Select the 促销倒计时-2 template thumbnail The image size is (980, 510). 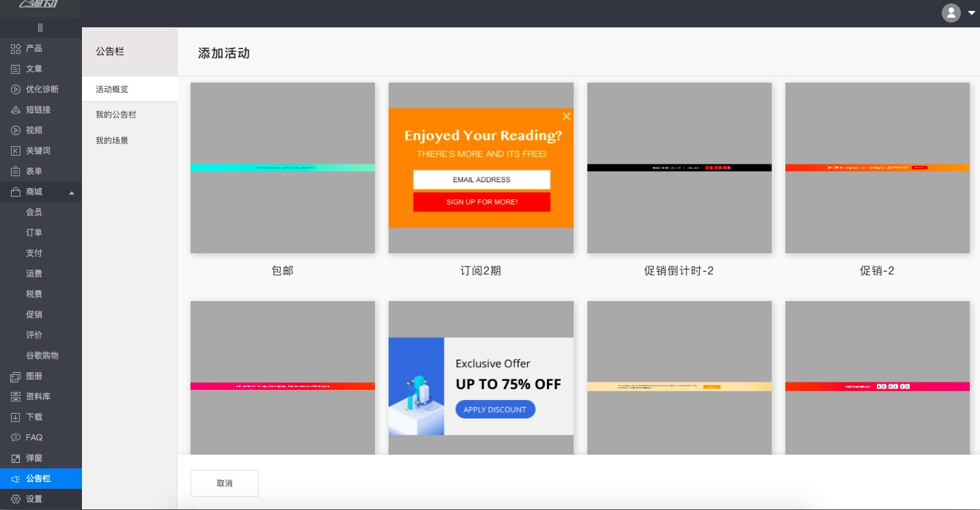[x=679, y=168]
